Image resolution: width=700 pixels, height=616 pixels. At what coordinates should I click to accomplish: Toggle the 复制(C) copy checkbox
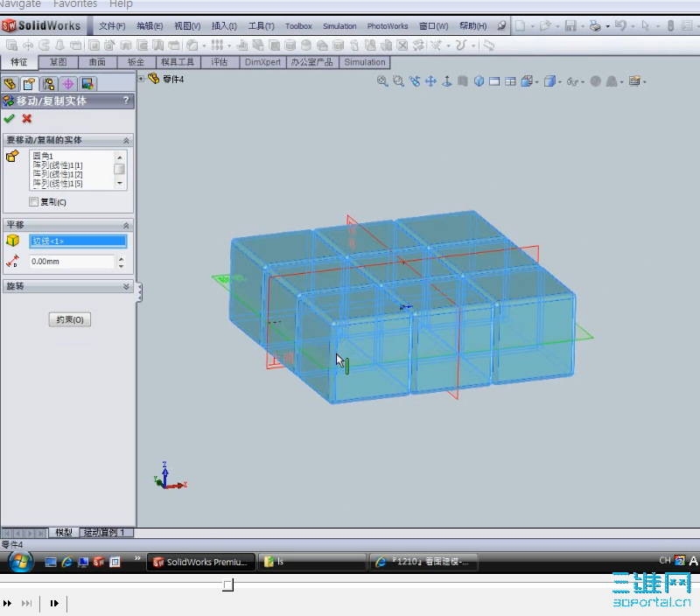33,202
